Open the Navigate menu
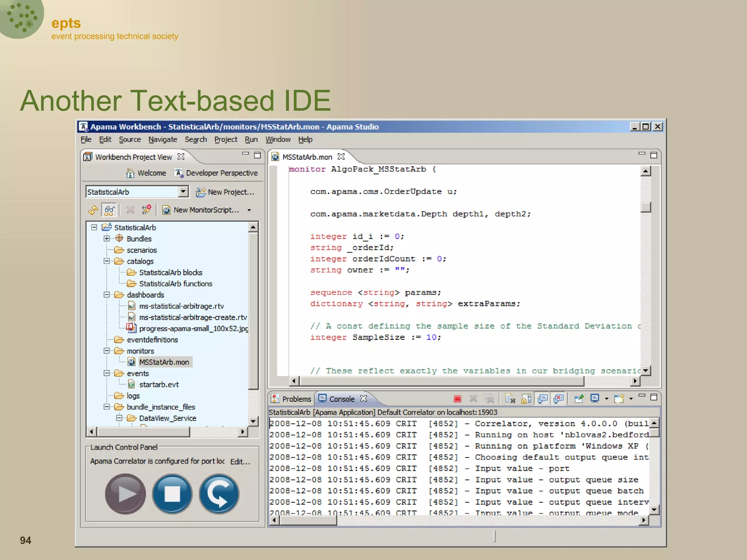The height and width of the screenshot is (560, 747). [163, 140]
